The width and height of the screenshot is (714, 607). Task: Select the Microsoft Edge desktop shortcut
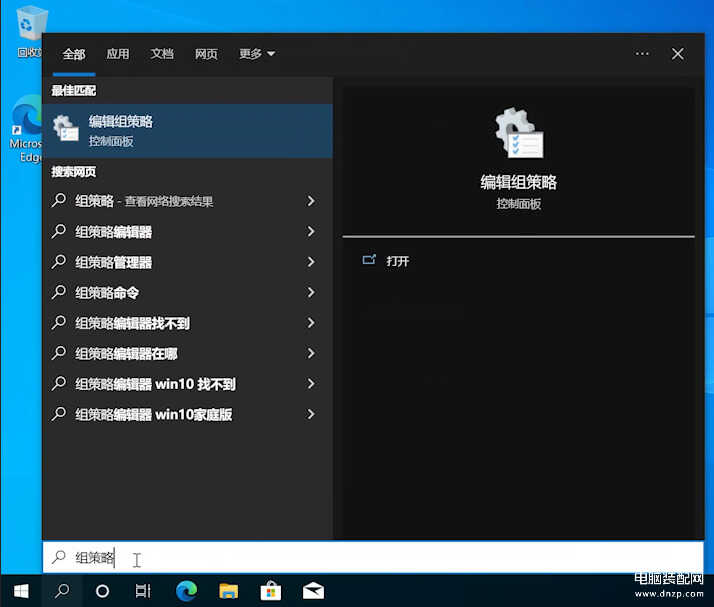pyautogui.click(x=26, y=129)
